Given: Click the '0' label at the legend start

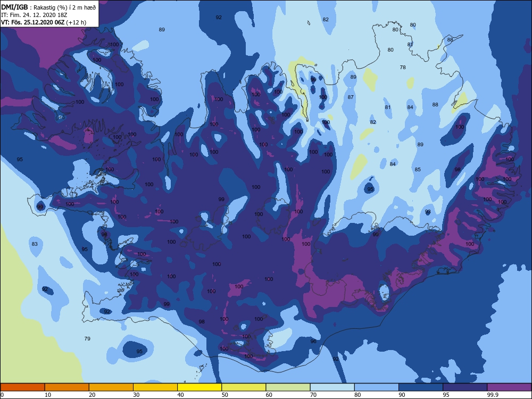Looking at the screenshot, I should (x=2, y=395).
